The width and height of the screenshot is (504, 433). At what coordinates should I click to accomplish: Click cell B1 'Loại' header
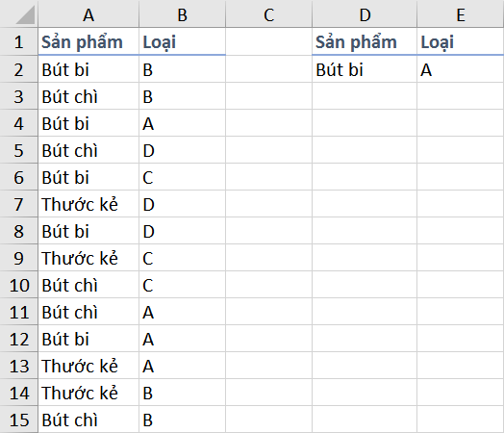tap(182, 41)
